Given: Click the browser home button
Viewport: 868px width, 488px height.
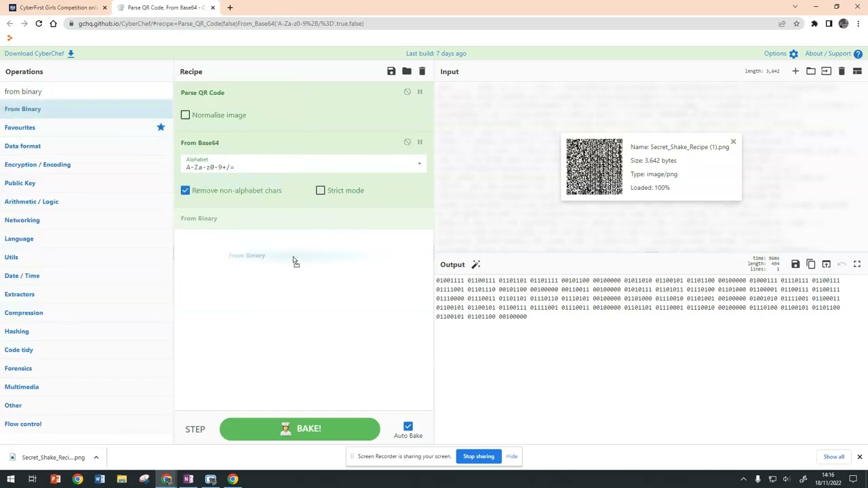Looking at the screenshot, I should pos(53,24).
